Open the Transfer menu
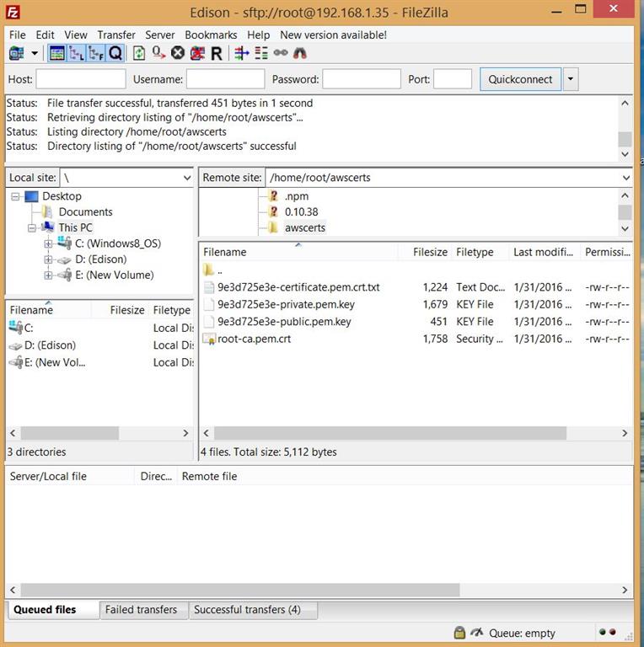This screenshot has height=647, width=644. tap(116, 35)
